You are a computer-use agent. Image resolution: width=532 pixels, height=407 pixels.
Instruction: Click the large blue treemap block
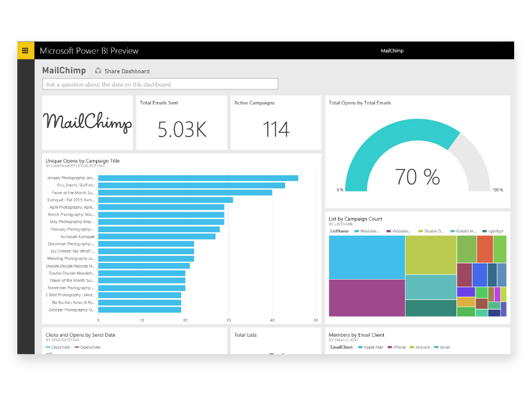[367, 257]
